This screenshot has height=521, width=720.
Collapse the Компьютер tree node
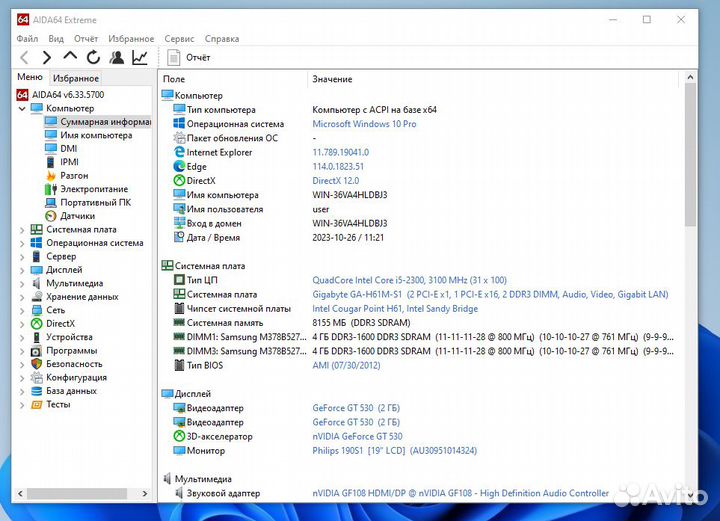pyautogui.click(x=22, y=109)
